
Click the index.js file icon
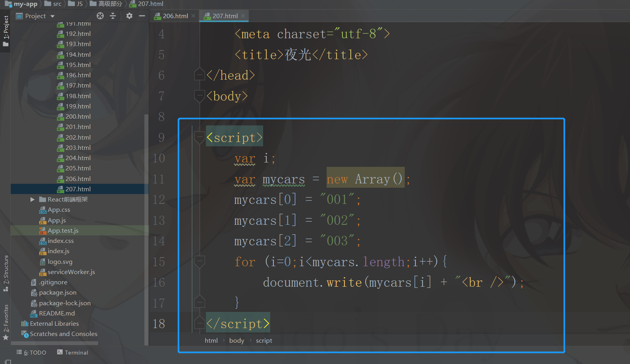pyautogui.click(x=43, y=251)
